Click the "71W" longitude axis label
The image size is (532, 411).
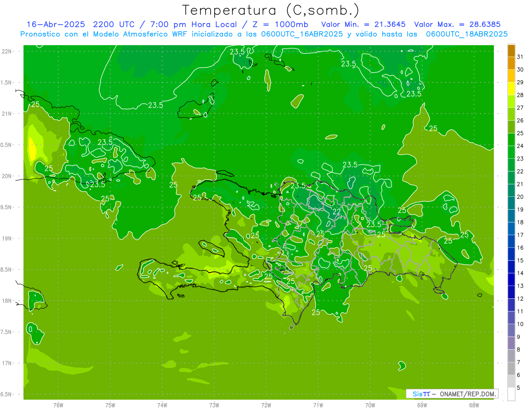[318, 405]
